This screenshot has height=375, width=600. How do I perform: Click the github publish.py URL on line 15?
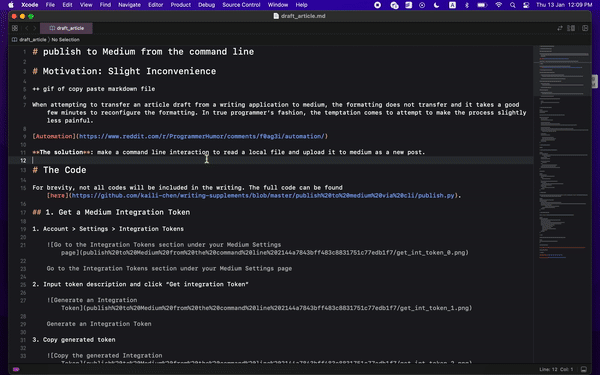point(263,196)
